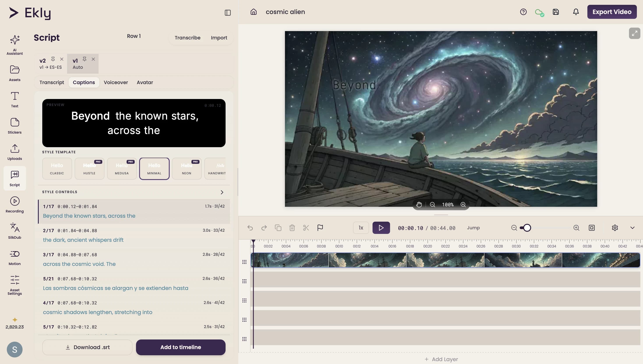Expand the Style Controls section
Image resolution: width=643 pixels, height=364 pixels.
point(134,192)
